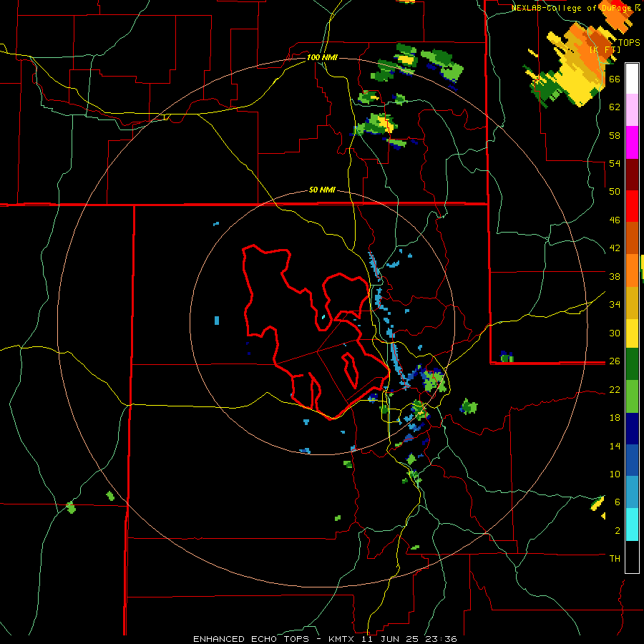Click the legend value '6'
This screenshot has height=644, width=644.
tap(617, 502)
